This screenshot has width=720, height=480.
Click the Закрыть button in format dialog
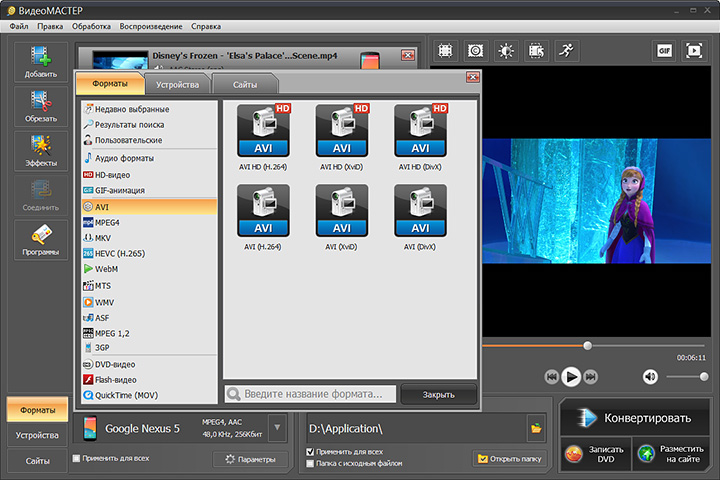point(438,395)
